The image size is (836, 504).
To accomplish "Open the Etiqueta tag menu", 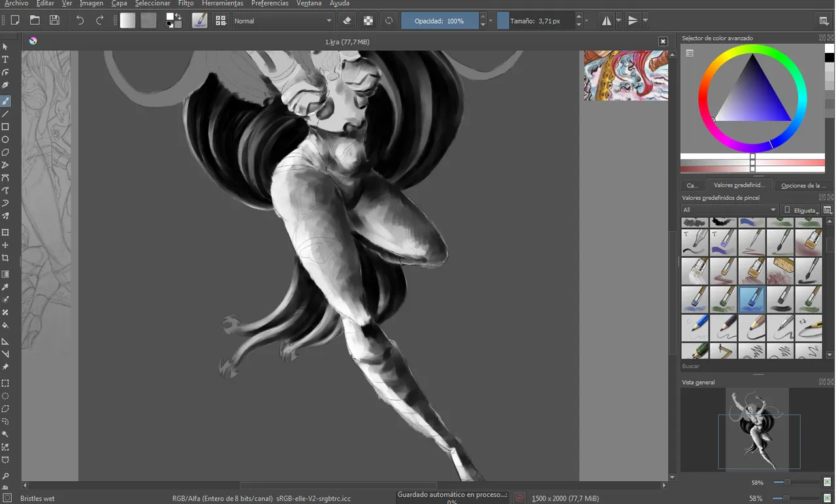I will click(x=801, y=210).
